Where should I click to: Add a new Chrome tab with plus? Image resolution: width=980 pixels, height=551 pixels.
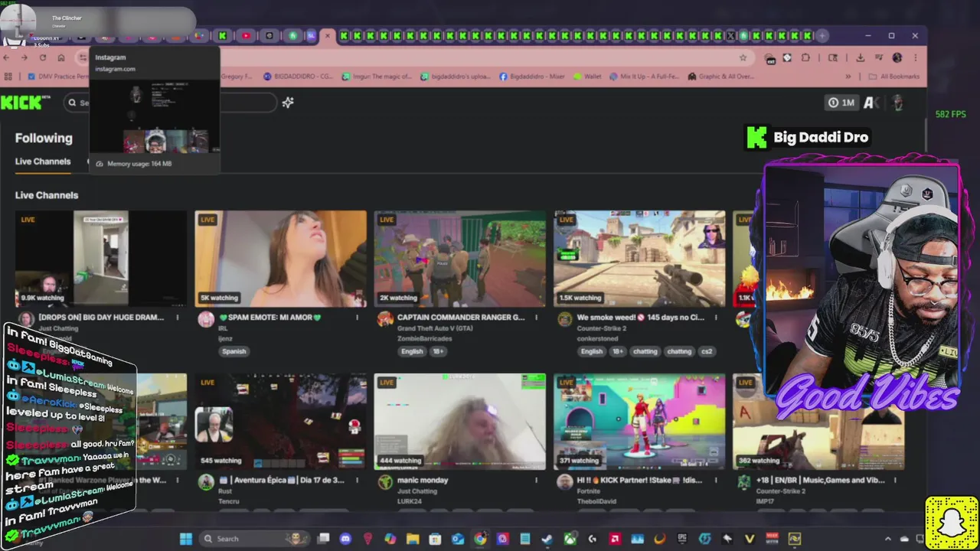pos(822,35)
